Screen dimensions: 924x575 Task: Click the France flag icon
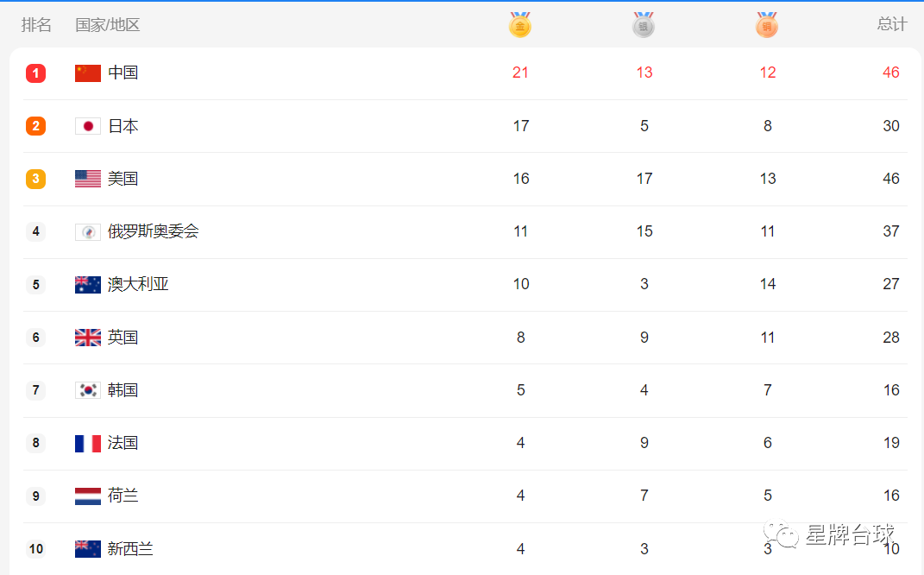pyautogui.click(x=88, y=443)
